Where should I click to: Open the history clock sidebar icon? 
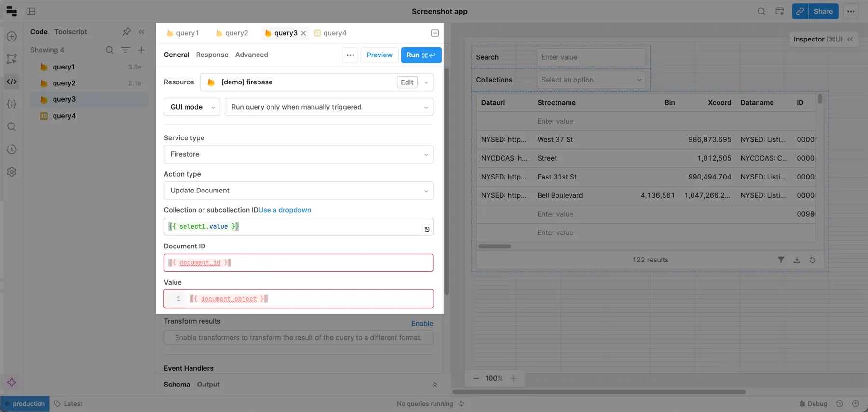(12, 150)
